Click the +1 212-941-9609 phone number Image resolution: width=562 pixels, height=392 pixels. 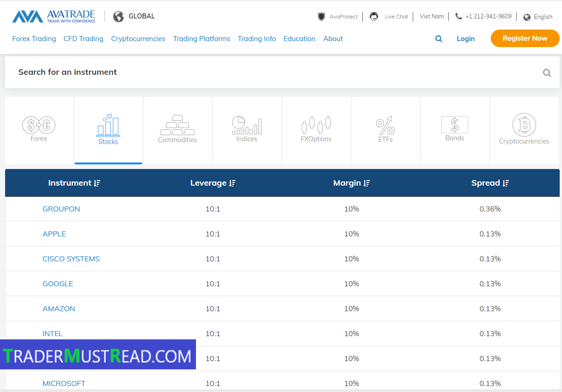489,16
